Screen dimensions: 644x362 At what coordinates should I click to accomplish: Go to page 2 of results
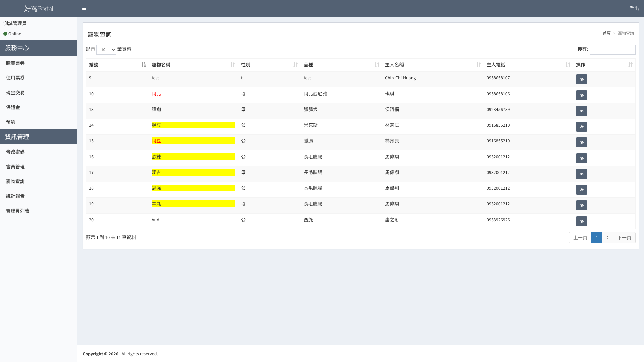coord(607,238)
